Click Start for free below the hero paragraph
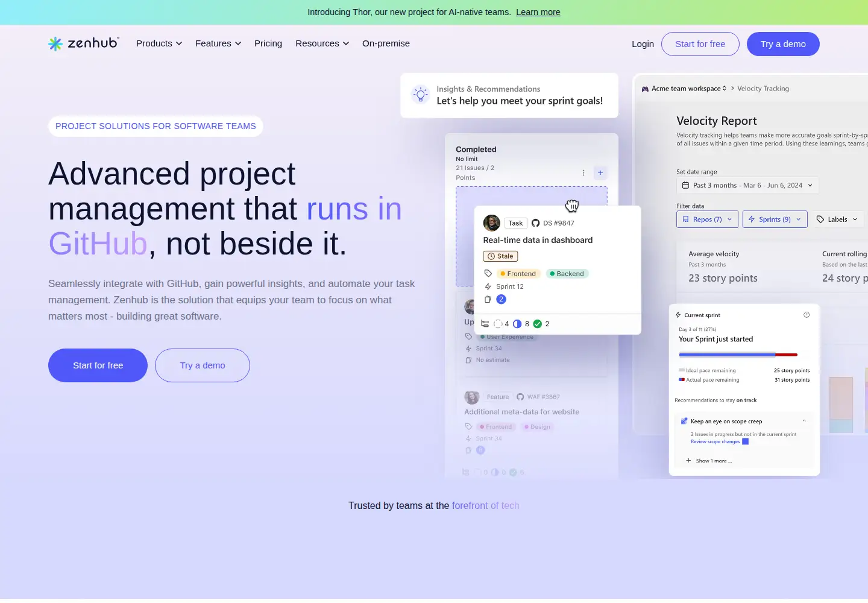The width and height of the screenshot is (868, 603). click(x=98, y=365)
